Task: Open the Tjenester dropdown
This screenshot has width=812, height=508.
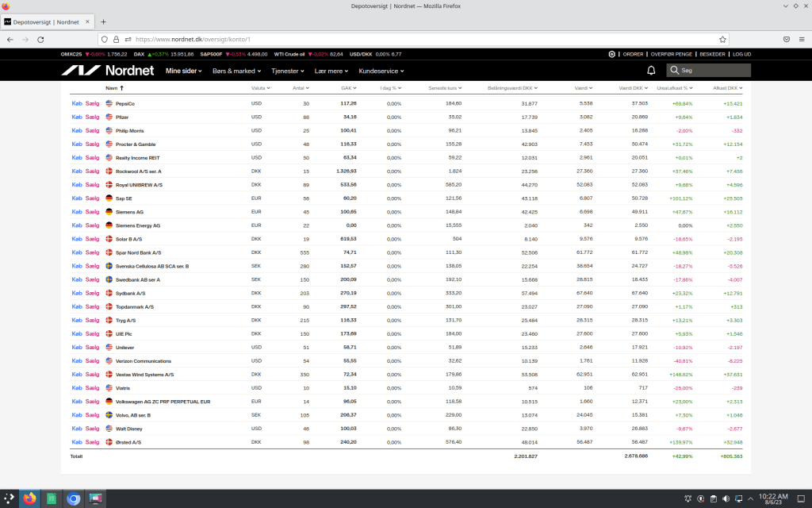Action: (289, 71)
